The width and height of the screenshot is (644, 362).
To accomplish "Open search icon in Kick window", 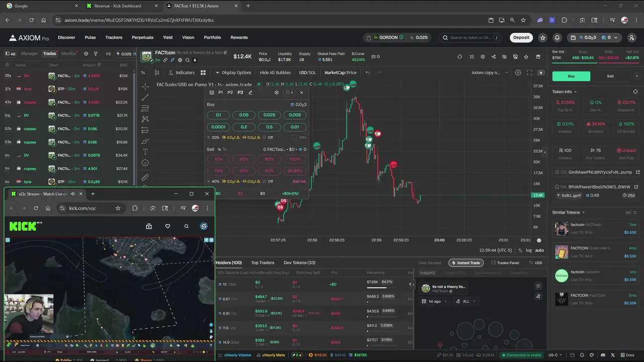I will point(186,226).
